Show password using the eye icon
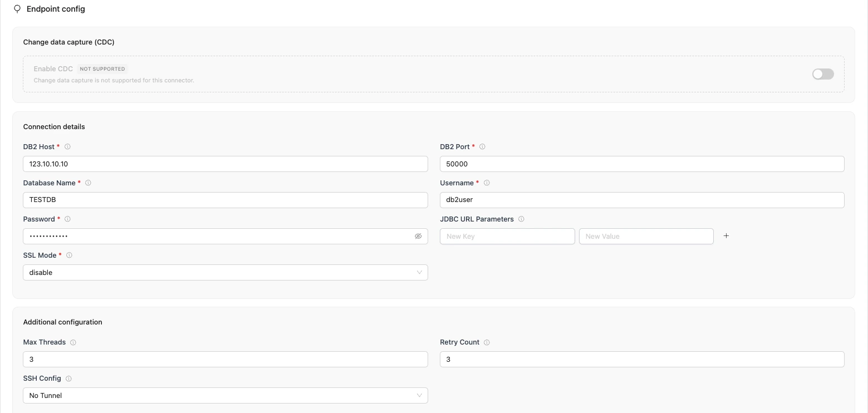Image resolution: width=868 pixels, height=413 pixels. [418, 237]
